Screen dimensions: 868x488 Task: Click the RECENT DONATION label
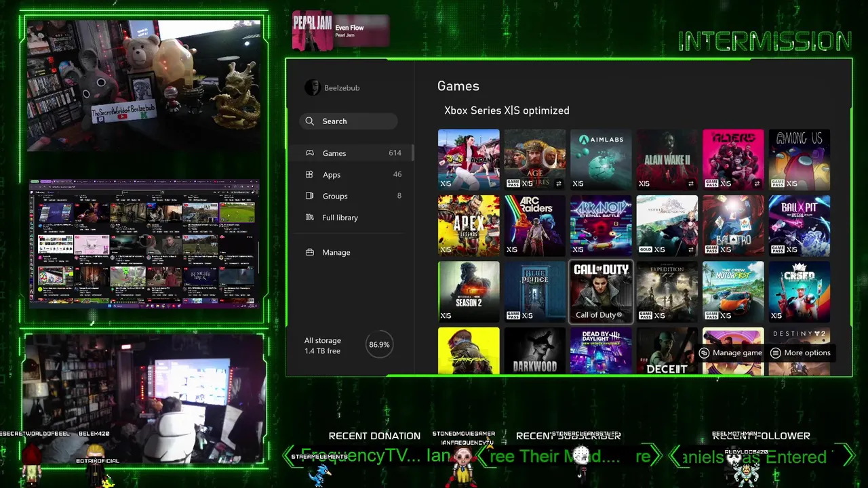pos(374,436)
